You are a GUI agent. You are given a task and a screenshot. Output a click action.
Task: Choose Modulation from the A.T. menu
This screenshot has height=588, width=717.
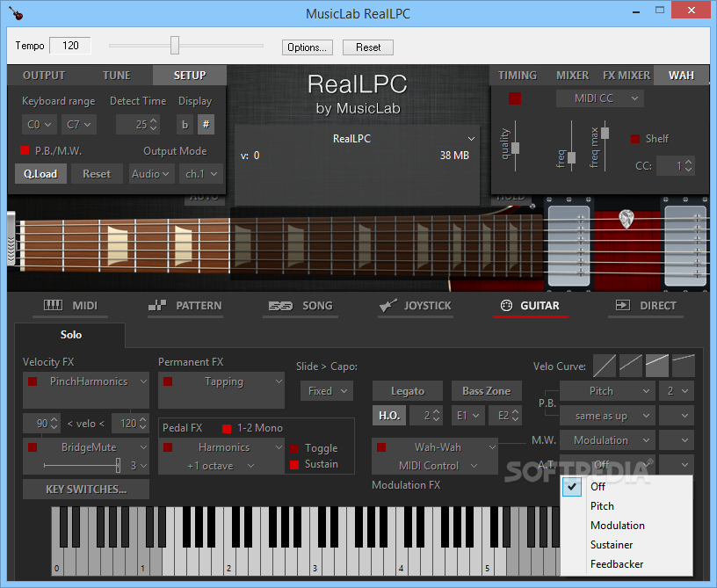pyautogui.click(x=626, y=526)
